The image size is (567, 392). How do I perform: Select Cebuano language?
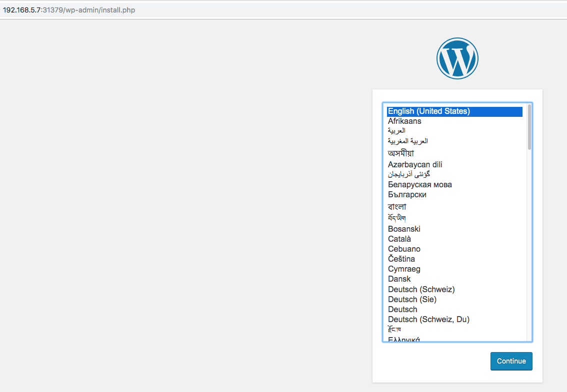click(x=454, y=249)
